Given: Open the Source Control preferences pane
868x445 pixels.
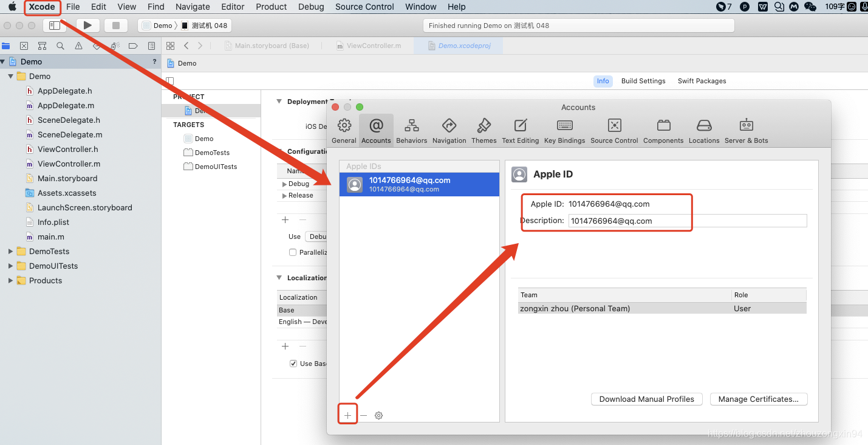Looking at the screenshot, I should click(x=614, y=131).
